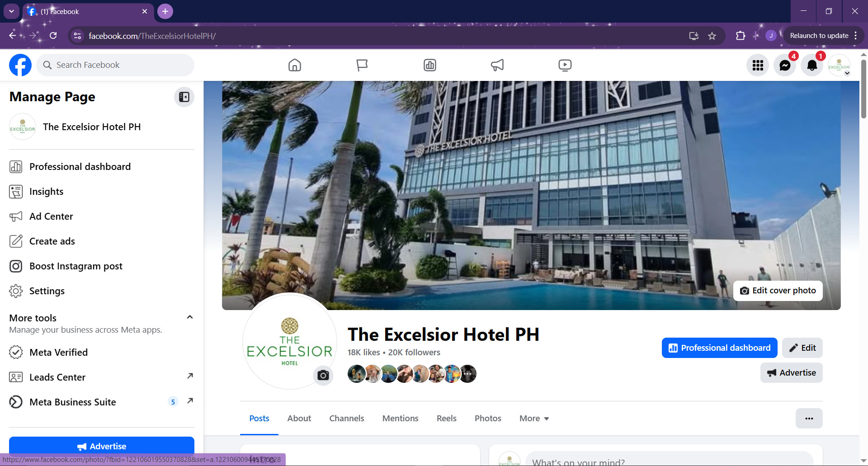Toggle the Manage Page sidebar panel

pyautogui.click(x=184, y=97)
